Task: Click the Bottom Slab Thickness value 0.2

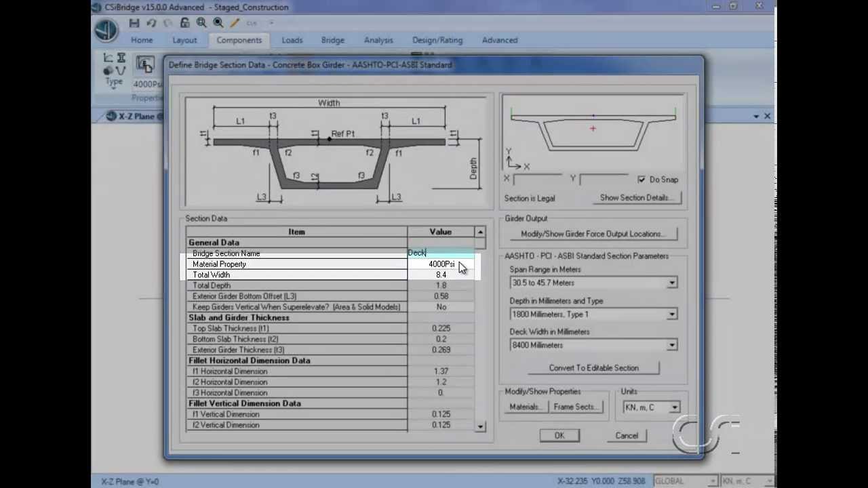Action: (441, 339)
